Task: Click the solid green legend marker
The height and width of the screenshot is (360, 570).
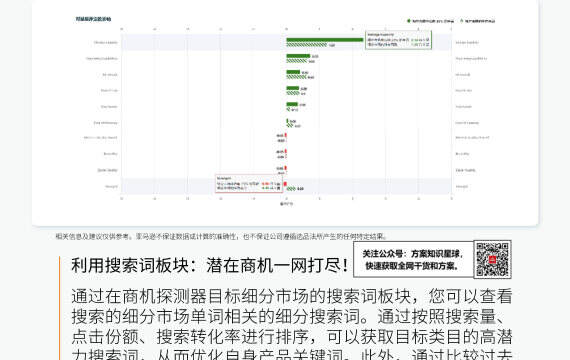Action: point(409,21)
